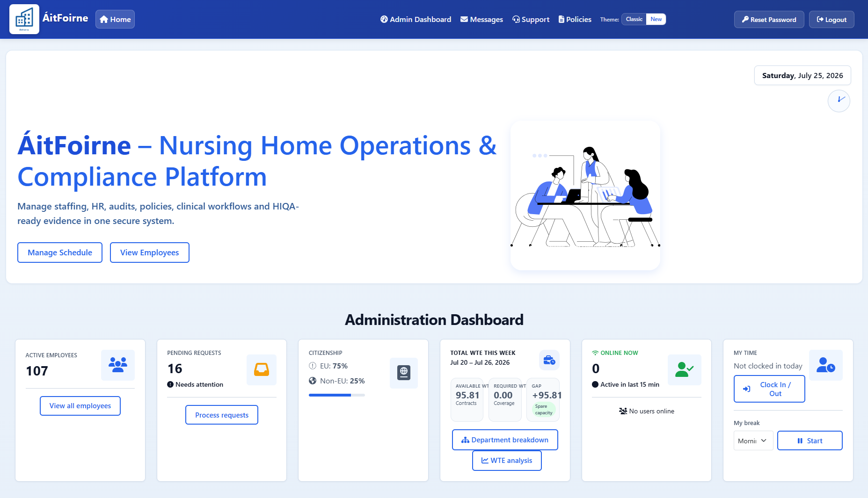Open Policies from the navbar
Viewport: 868px width, 498px height.
pyautogui.click(x=575, y=19)
